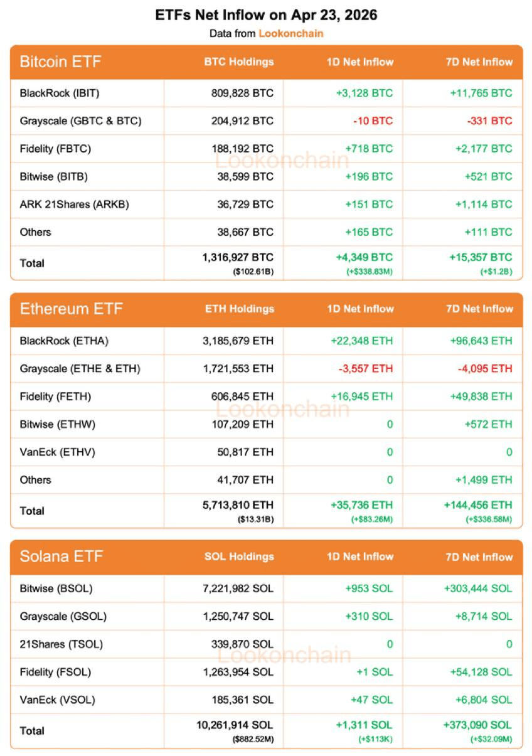The width and height of the screenshot is (532, 756).
Task: Click the ETFs Net Inflow page title
Action: pyautogui.click(x=266, y=15)
